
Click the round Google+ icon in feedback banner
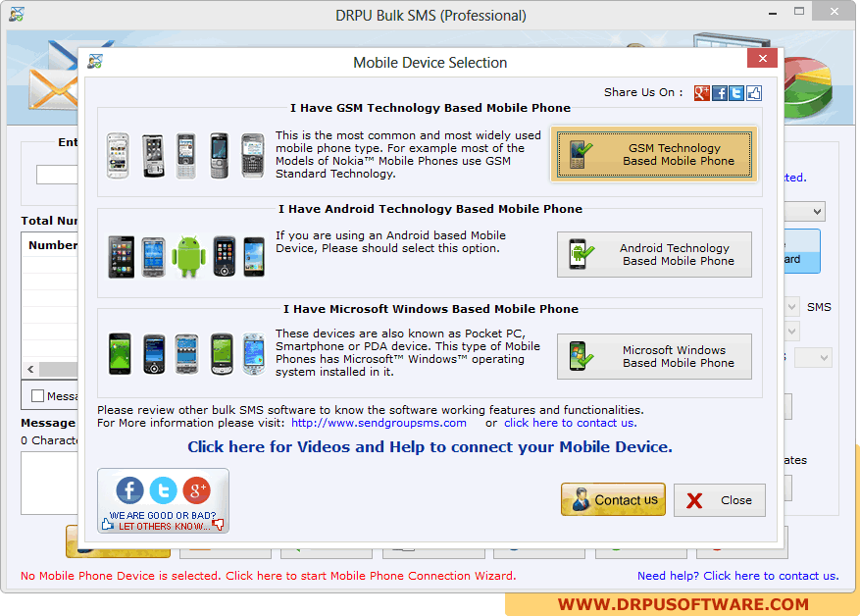click(x=197, y=489)
